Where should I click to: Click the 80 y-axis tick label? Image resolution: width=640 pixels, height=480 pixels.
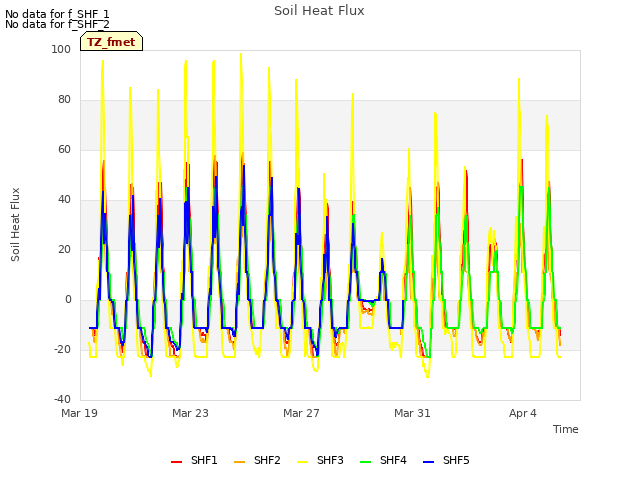click(x=64, y=100)
